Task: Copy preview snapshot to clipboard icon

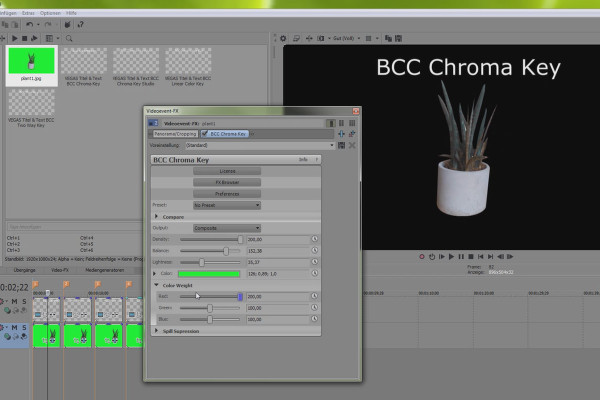Action: (388, 38)
